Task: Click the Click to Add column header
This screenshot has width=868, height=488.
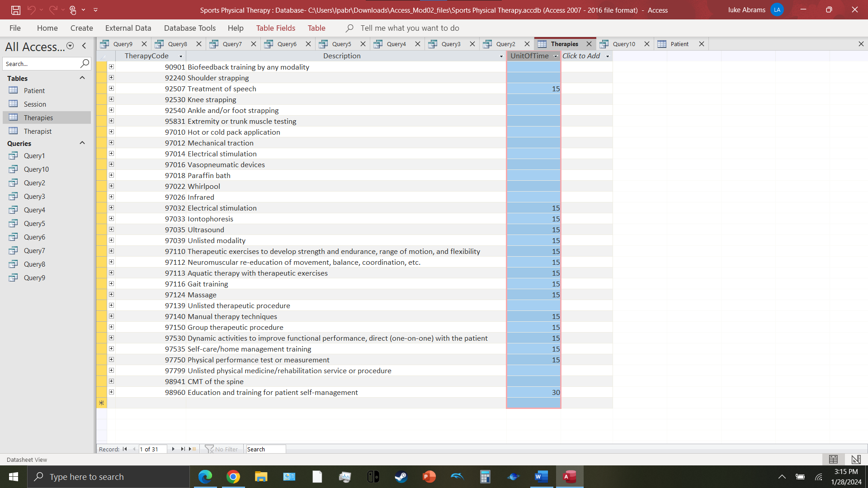Action: pos(581,56)
